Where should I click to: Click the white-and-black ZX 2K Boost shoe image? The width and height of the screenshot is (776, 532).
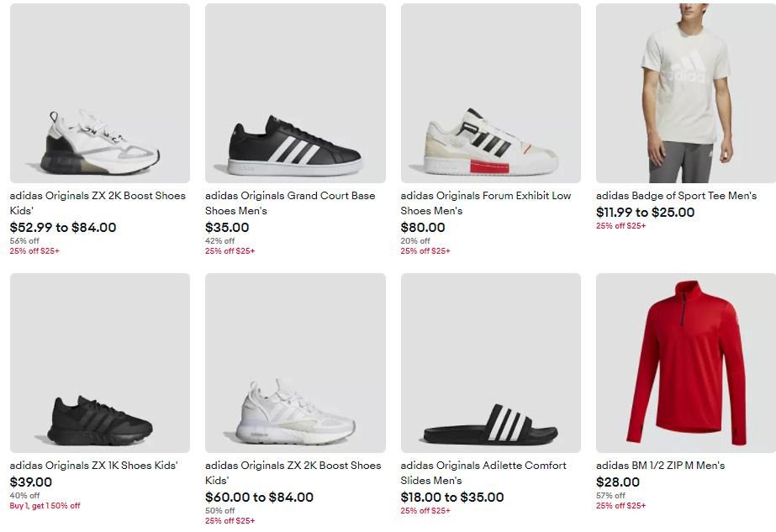coord(100,93)
